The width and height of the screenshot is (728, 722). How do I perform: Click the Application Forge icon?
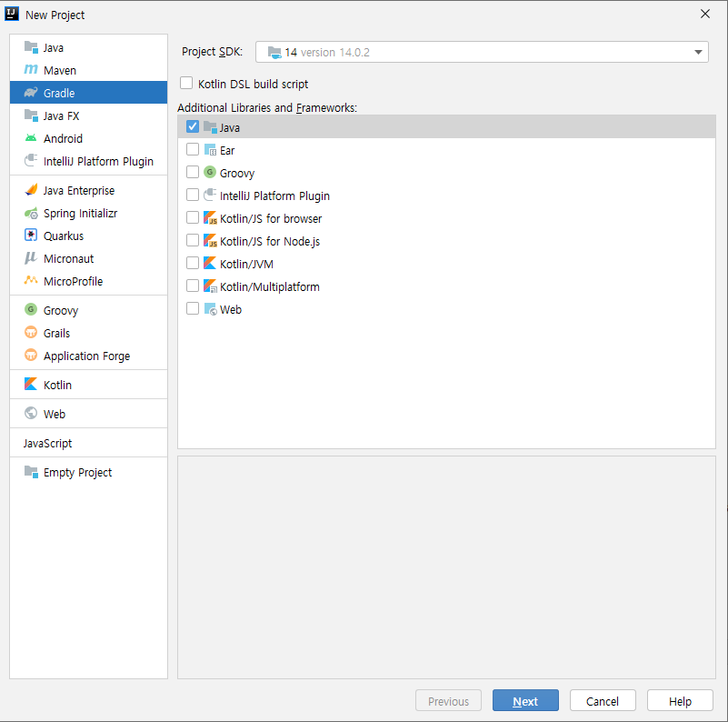pos(31,356)
